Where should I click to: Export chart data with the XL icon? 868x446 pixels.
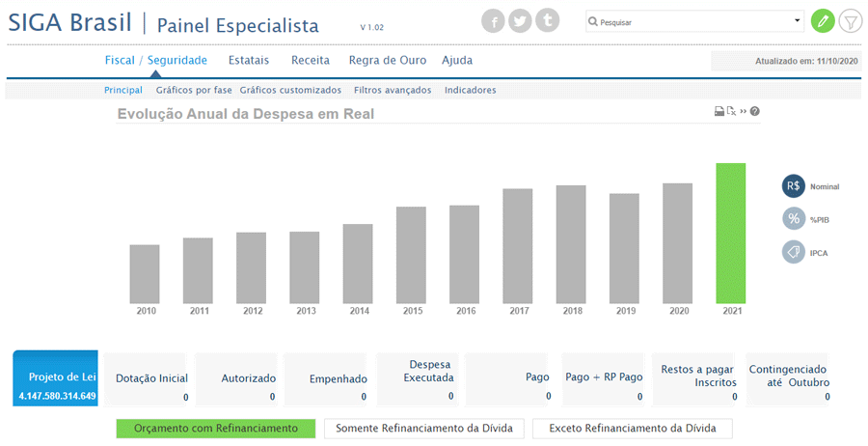pyautogui.click(x=731, y=112)
